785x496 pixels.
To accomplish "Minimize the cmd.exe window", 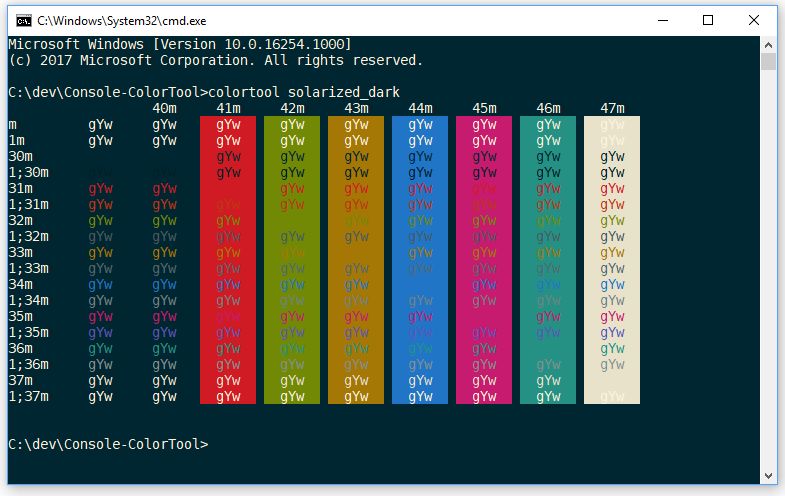I will tap(663, 21).
